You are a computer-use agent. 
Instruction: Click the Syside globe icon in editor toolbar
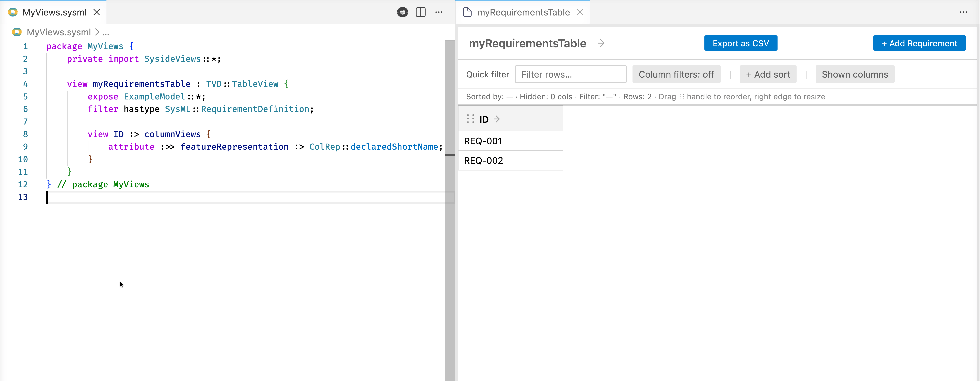point(403,12)
